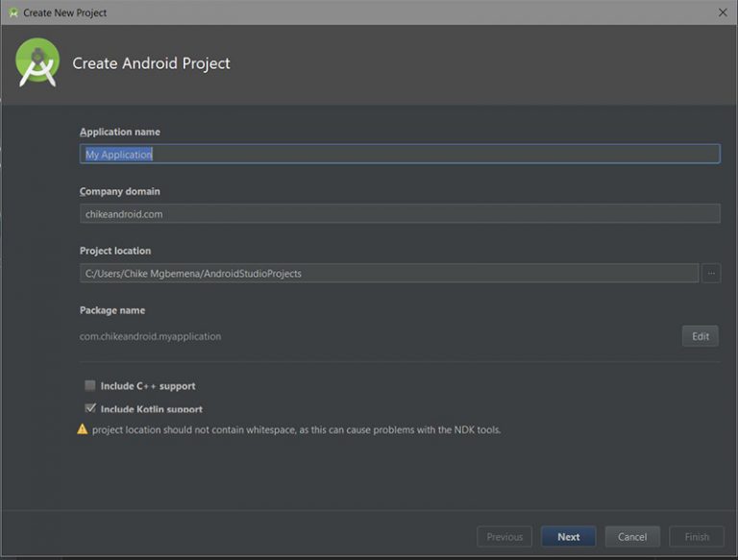Click the Application name text field
Screen dimensions: 738x560
click(x=400, y=154)
